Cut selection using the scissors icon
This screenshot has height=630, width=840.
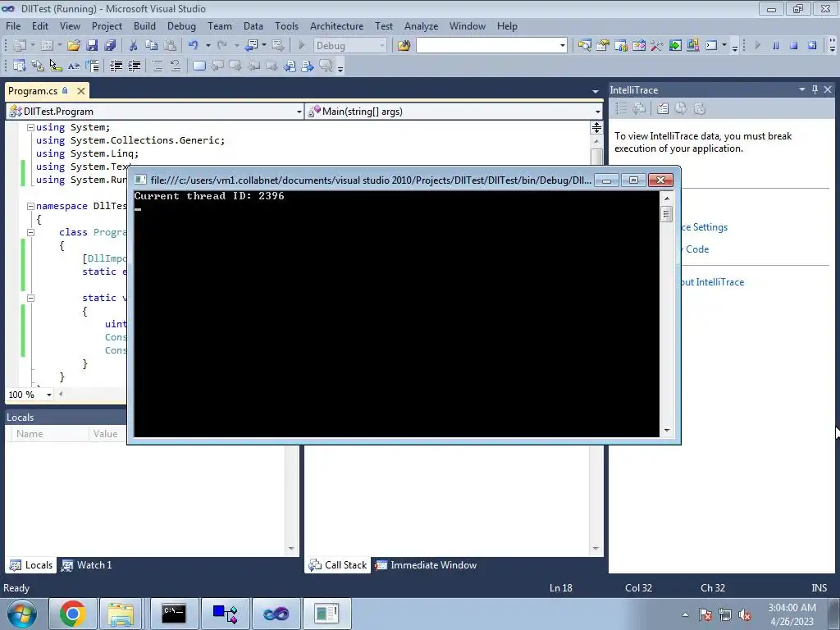[134, 46]
